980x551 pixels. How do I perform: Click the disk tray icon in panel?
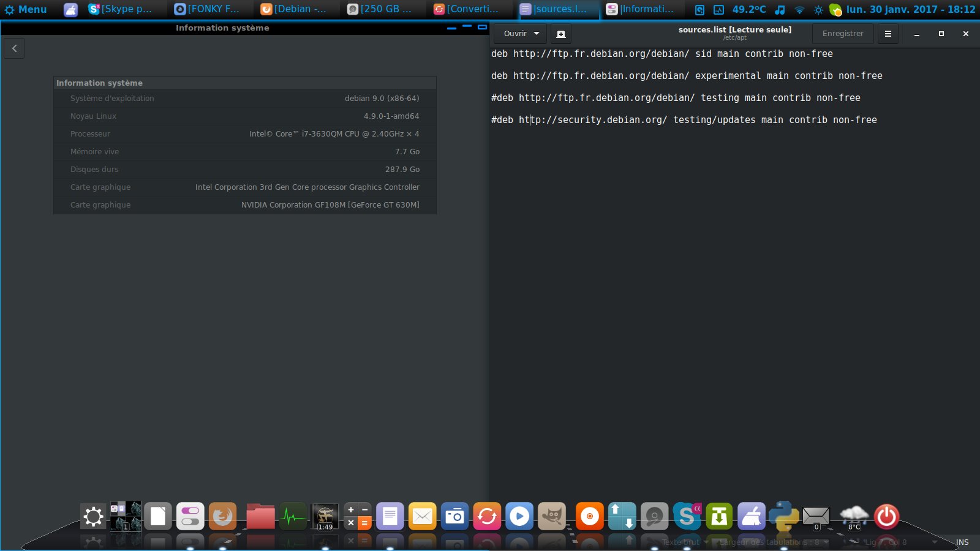click(699, 10)
